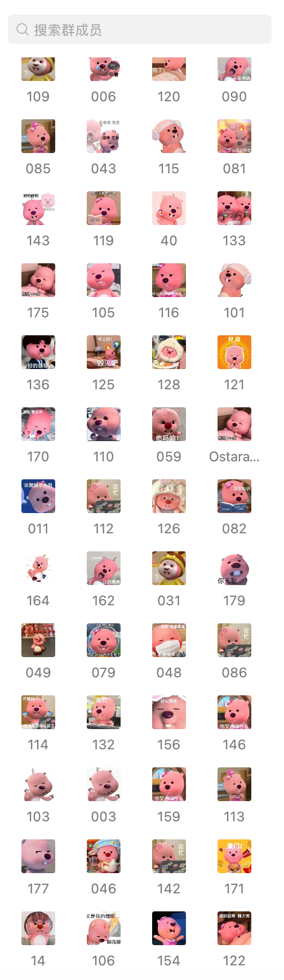Choose member 171's yellow background avatar

coord(234,856)
